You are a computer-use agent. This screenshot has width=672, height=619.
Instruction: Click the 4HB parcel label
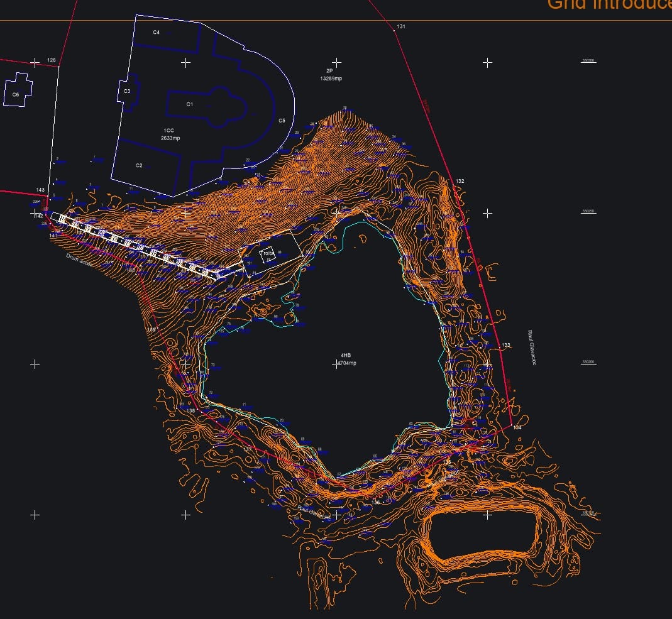tap(346, 355)
